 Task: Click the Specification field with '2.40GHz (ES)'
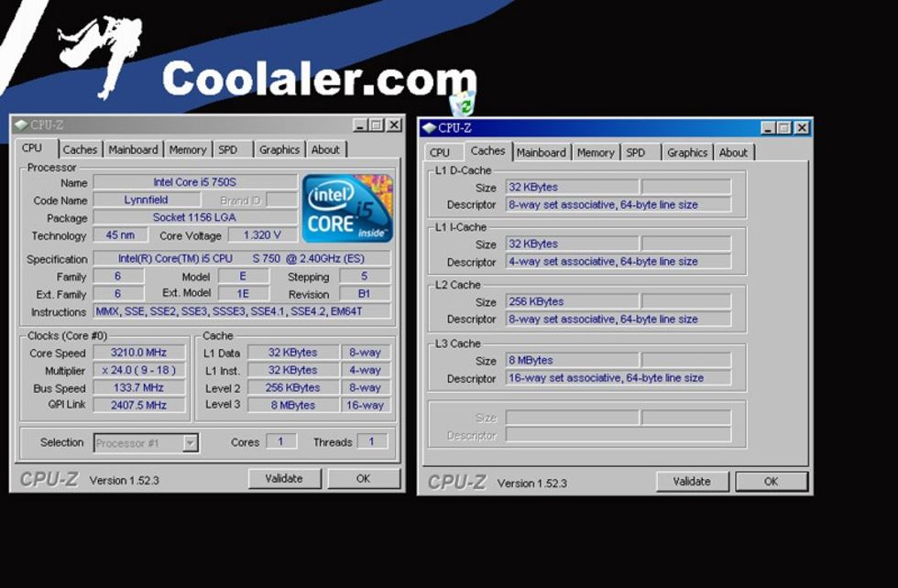click(242, 258)
